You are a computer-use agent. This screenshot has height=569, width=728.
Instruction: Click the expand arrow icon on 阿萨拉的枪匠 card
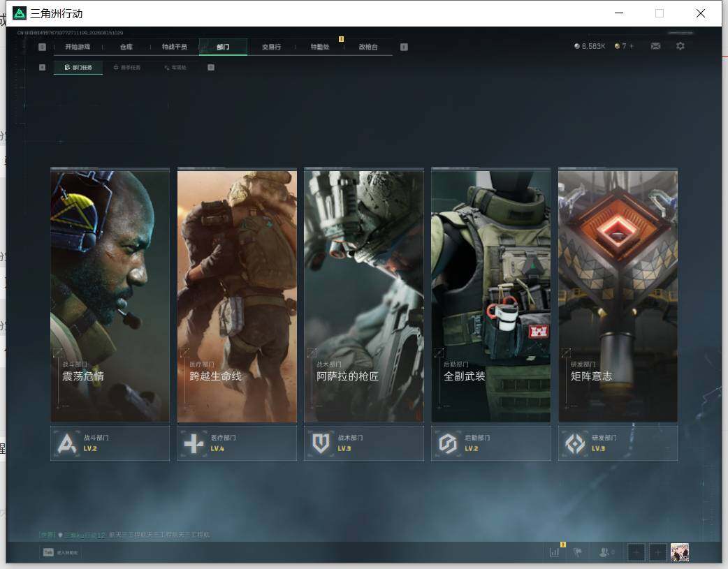(312, 353)
